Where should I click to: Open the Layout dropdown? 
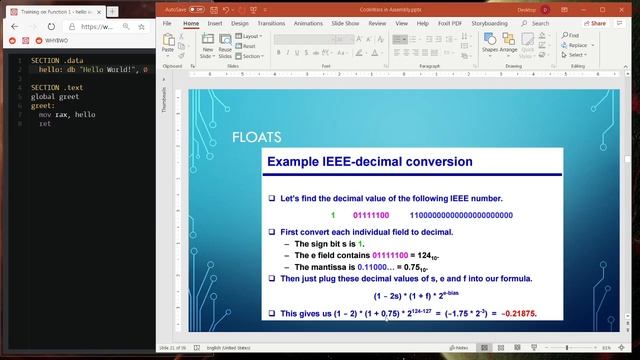[x=249, y=36]
